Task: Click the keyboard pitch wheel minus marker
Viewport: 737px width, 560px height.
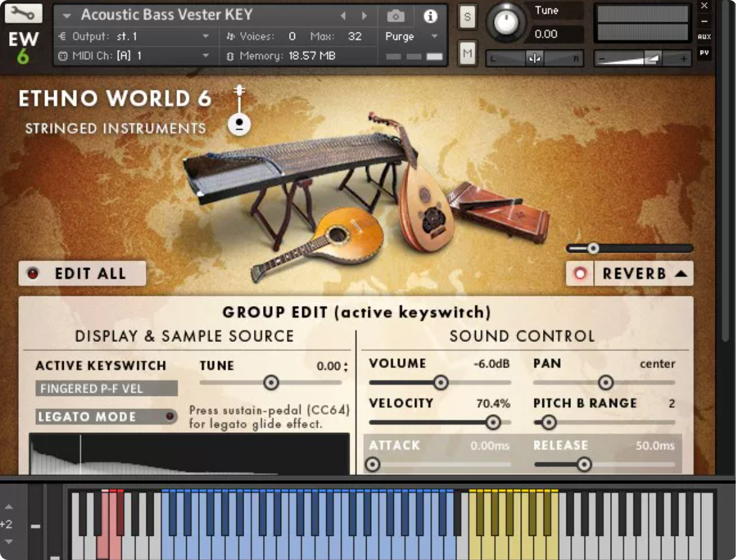Action: coord(35,525)
